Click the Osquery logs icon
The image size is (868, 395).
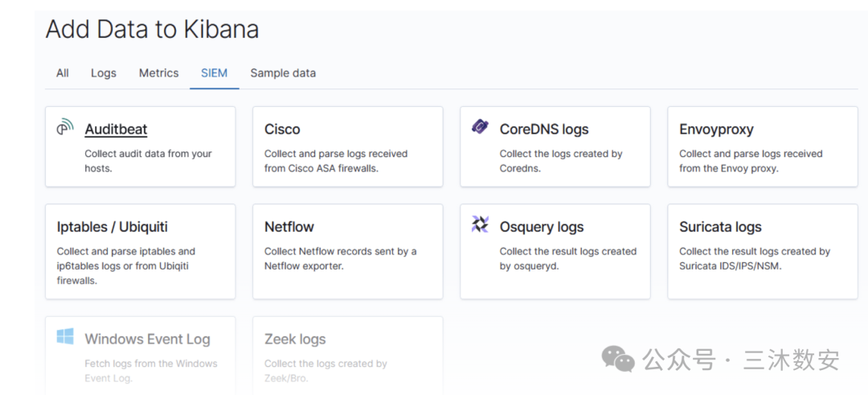tap(480, 224)
